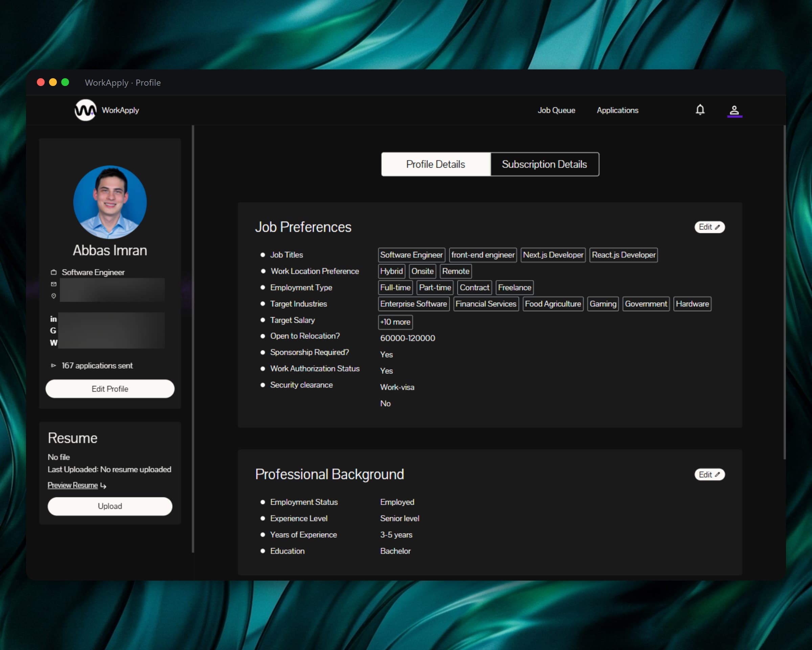This screenshot has width=812, height=650.
Task: Switch to the Subscription Details tab
Action: (545, 164)
